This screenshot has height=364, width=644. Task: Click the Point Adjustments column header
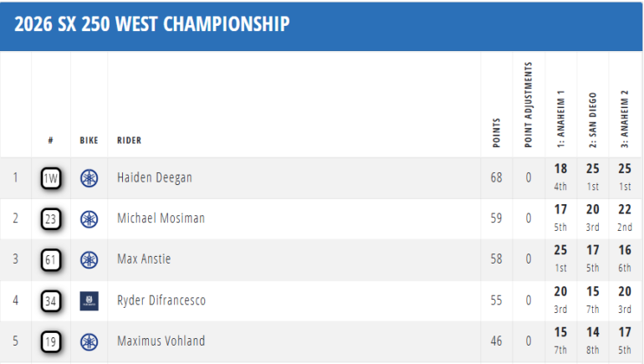[x=529, y=105]
